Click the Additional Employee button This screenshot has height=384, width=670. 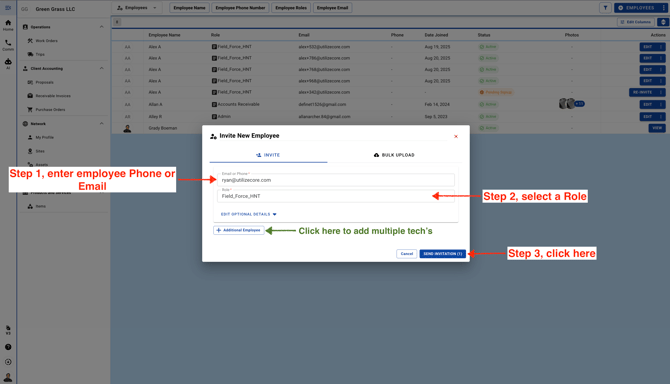239,230
